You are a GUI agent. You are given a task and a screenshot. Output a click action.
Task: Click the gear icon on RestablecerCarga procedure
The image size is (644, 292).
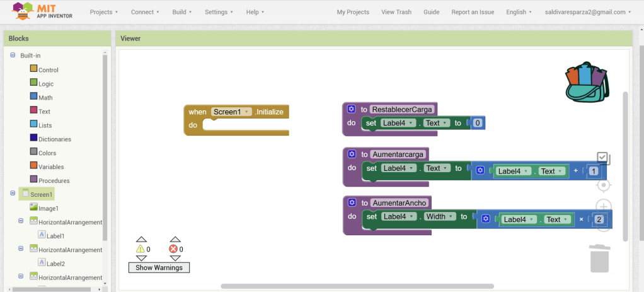352,109
